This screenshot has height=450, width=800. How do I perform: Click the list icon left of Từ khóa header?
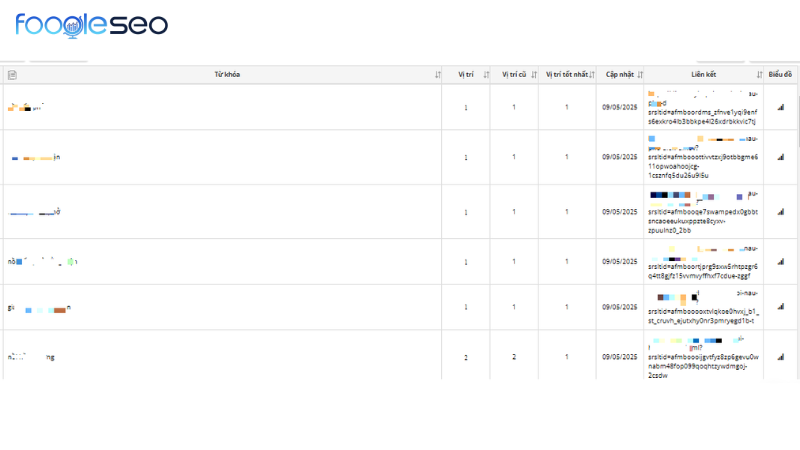coord(12,75)
